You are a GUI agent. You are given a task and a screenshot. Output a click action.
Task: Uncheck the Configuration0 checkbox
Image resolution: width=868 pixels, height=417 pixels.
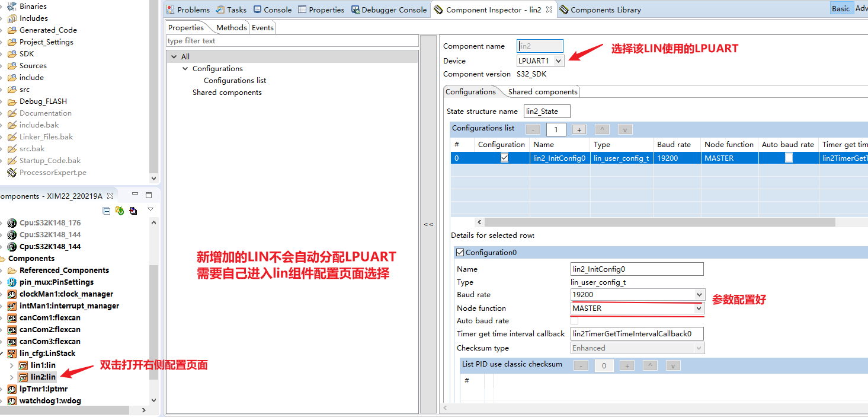[x=460, y=252]
